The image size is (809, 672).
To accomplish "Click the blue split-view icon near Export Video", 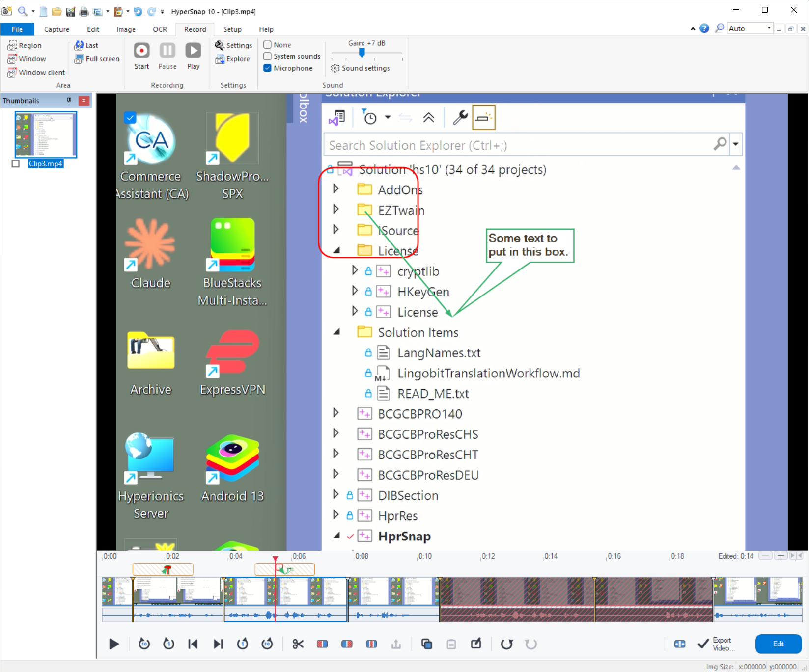I will pyautogui.click(x=680, y=644).
